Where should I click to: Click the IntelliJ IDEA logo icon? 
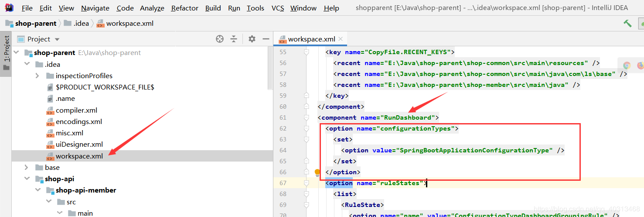(9, 7)
